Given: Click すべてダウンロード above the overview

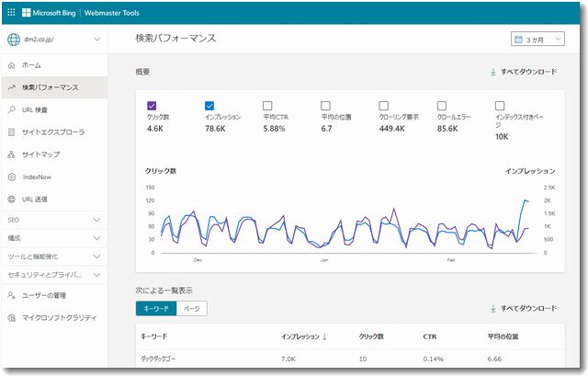Looking at the screenshot, I should [x=524, y=72].
